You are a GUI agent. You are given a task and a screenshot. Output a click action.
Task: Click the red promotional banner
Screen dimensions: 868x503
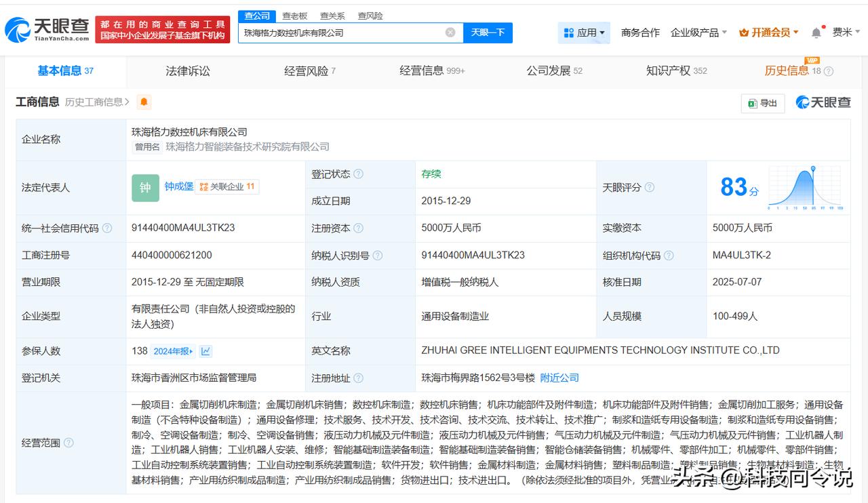pos(162,30)
